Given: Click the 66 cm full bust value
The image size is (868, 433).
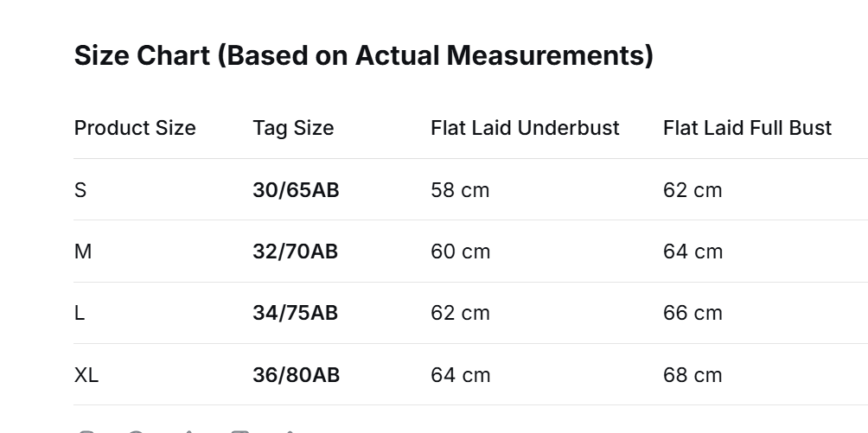Looking at the screenshot, I should (x=692, y=313).
